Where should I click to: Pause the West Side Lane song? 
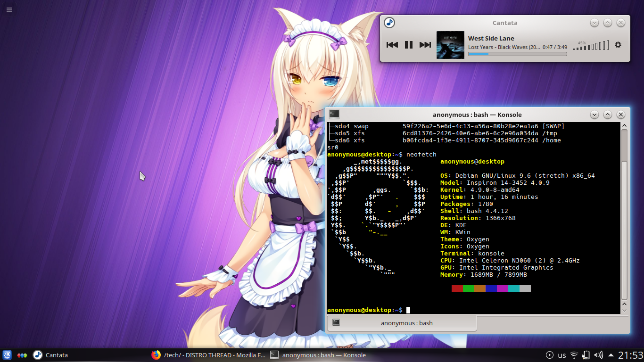click(409, 45)
